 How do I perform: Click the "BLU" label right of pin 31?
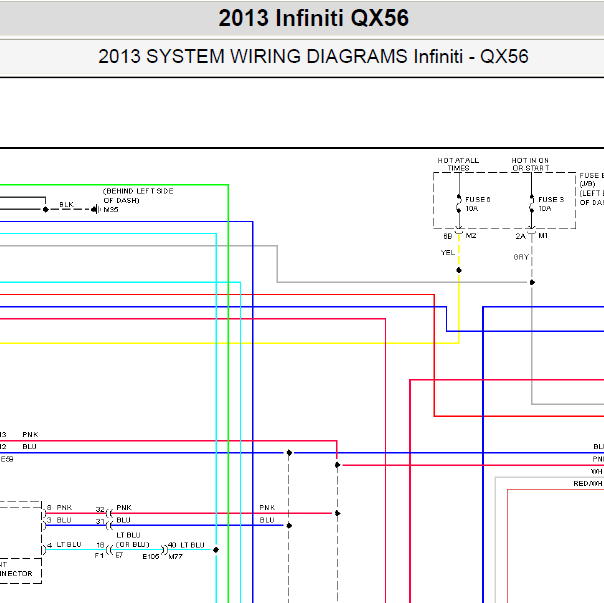tap(123, 520)
